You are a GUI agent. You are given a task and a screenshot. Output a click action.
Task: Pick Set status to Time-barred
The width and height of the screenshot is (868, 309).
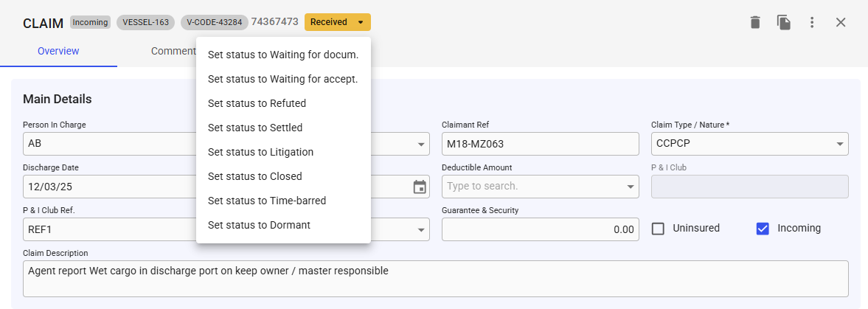click(x=266, y=201)
